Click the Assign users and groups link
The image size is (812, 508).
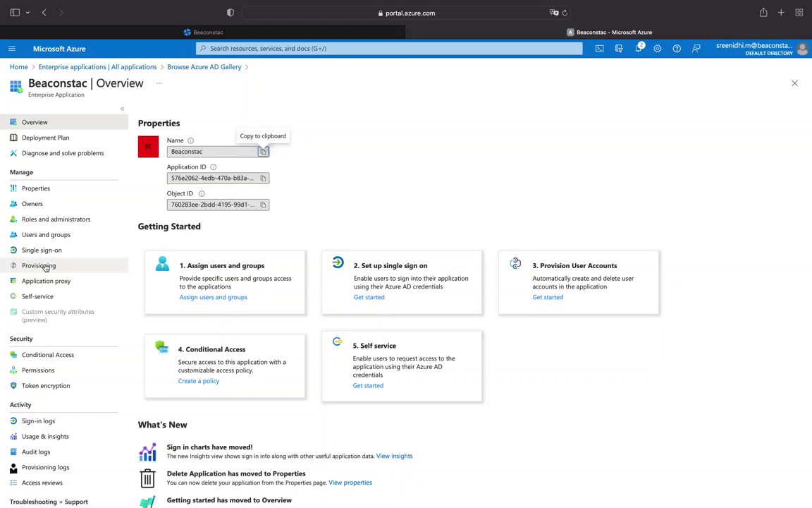pos(214,298)
